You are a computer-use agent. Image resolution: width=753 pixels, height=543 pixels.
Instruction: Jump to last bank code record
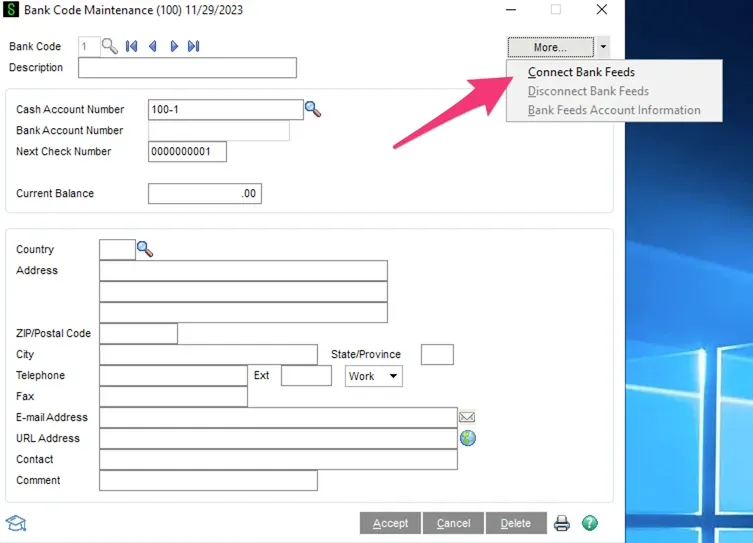[194, 47]
